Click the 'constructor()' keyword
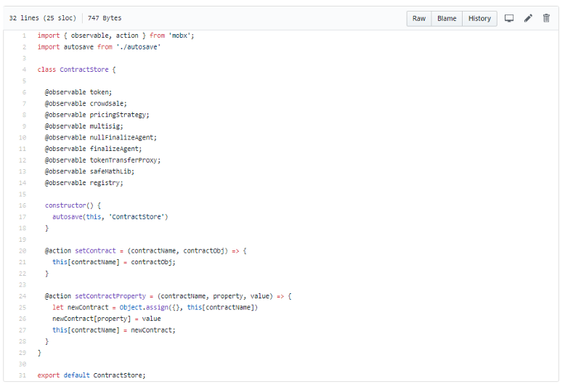The image size is (581, 392). point(69,205)
